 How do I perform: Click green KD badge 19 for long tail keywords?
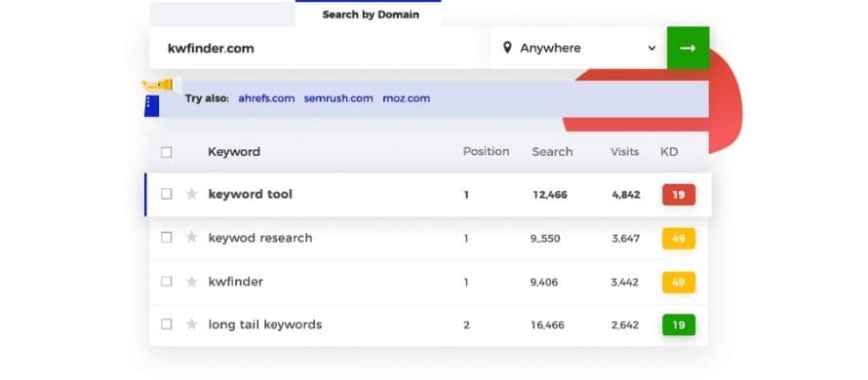click(679, 325)
